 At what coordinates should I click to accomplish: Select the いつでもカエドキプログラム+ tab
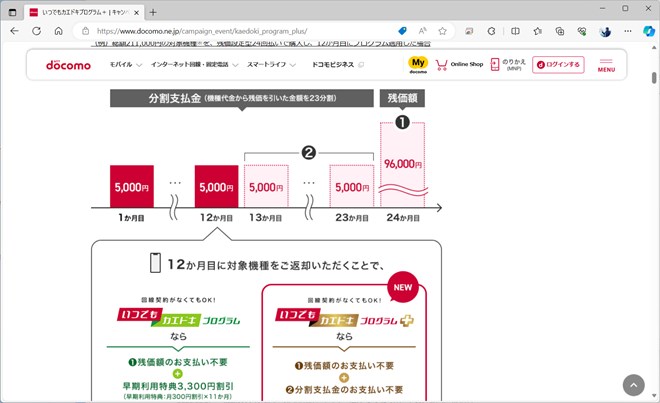click(x=84, y=13)
